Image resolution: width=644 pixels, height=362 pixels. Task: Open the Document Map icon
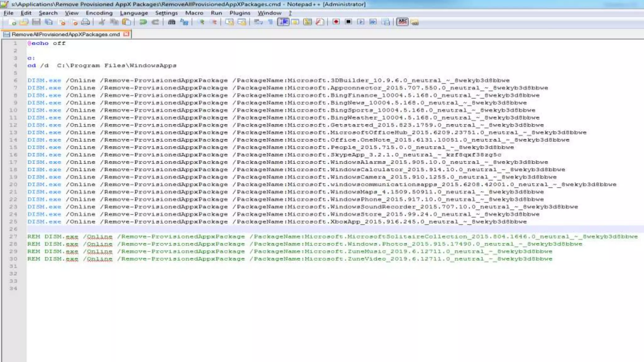pyautogui.click(x=308, y=22)
